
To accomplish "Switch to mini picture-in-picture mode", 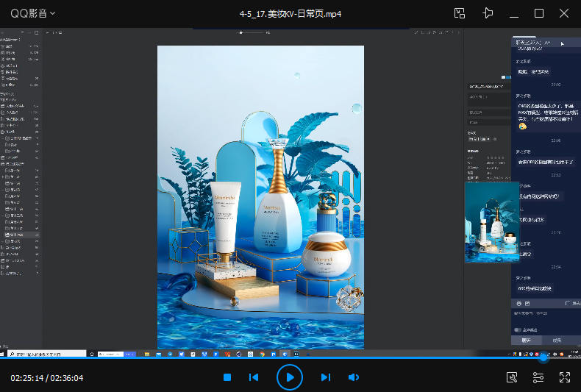I will pos(460,13).
